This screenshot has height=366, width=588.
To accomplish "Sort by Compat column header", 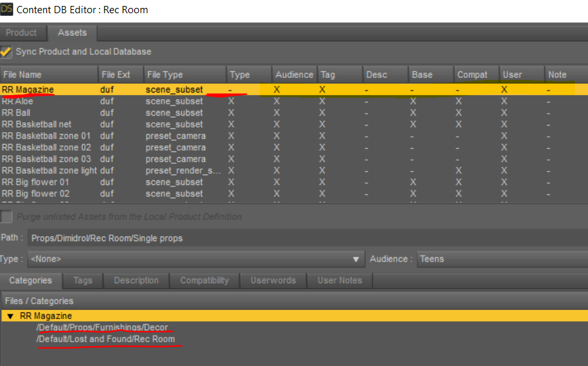I will (477, 75).
